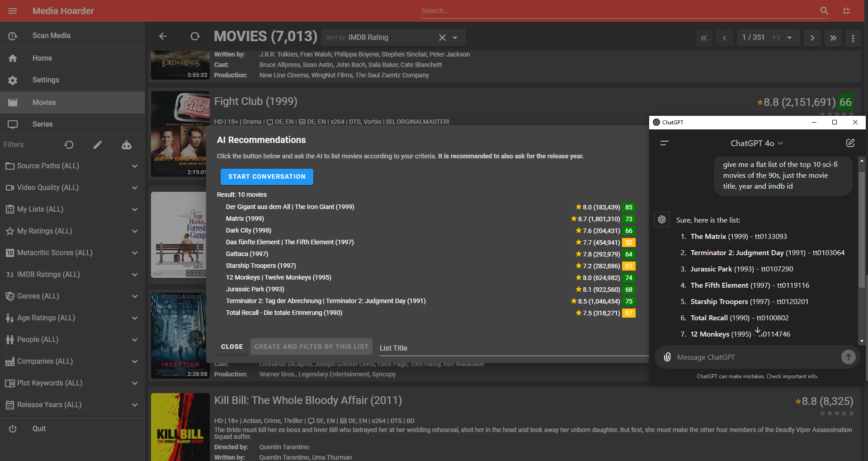This screenshot has width=868, height=461.
Task: Open AI recommendations robot icon
Action: 127,145
